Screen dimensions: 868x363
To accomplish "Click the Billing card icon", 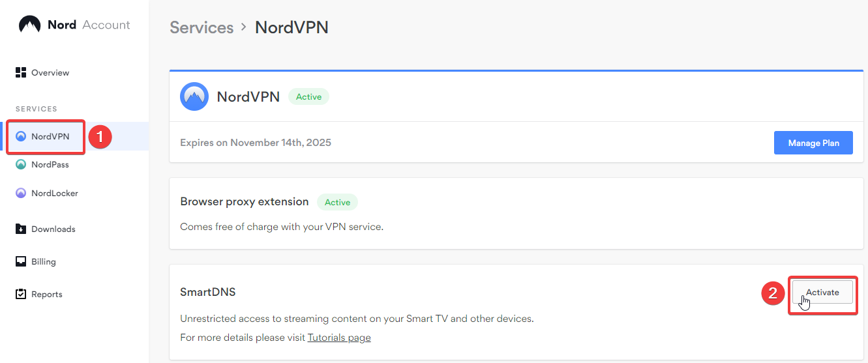I will 21,261.
